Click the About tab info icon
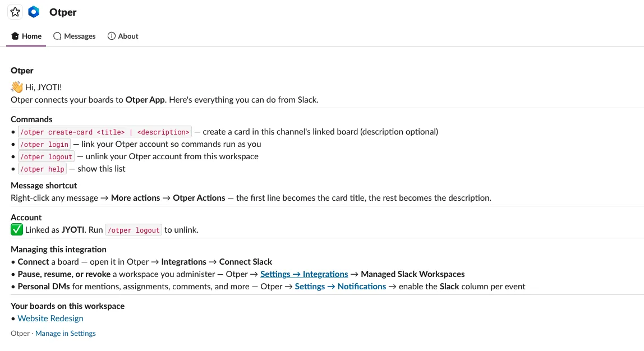The image size is (644, 351). click(x=111, y=36)
